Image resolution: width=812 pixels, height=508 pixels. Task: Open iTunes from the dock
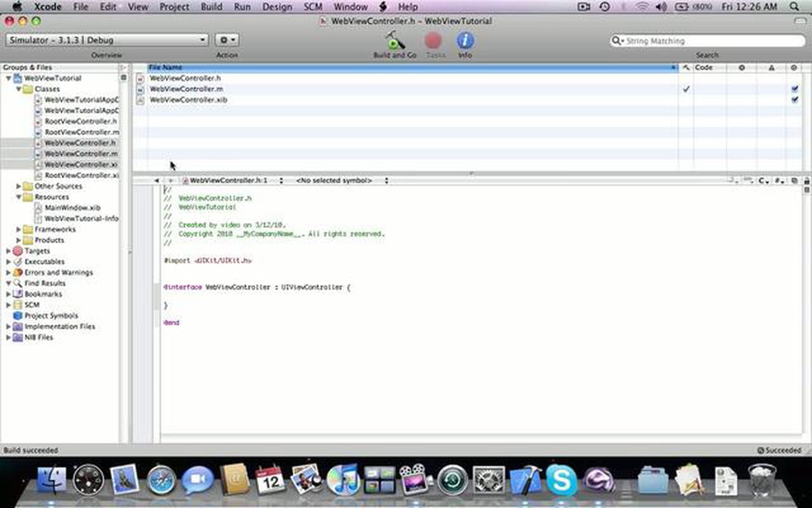click(x=343, y=479)
